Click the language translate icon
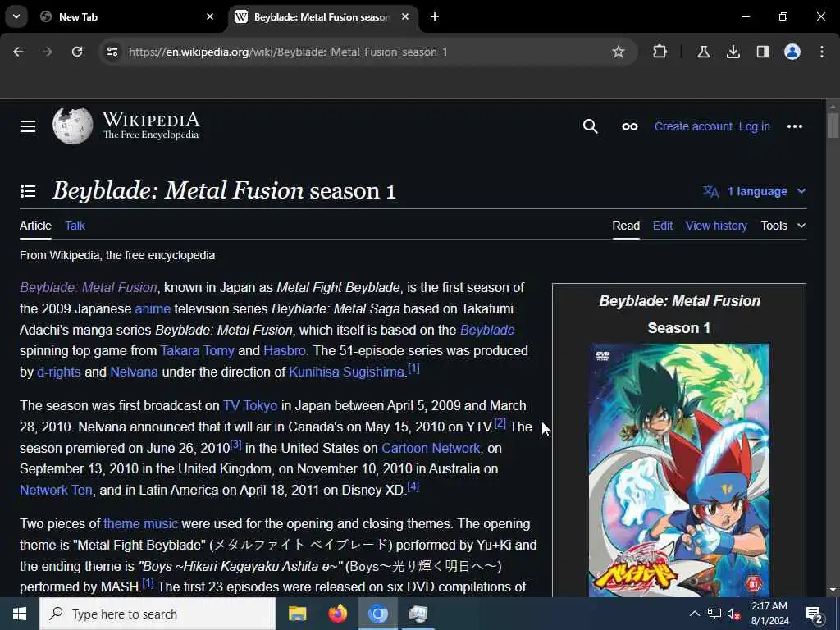The image size is (840, 630). click(x=711, y=191)
